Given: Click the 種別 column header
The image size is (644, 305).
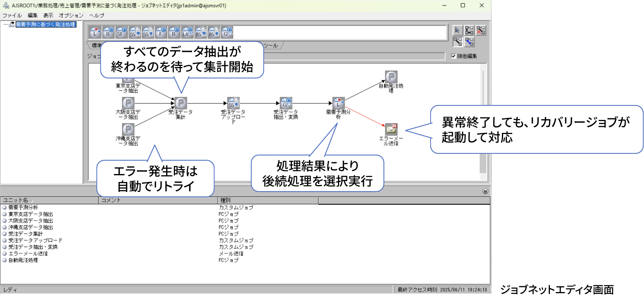Looking at the screenshot, I should point(267,200).
